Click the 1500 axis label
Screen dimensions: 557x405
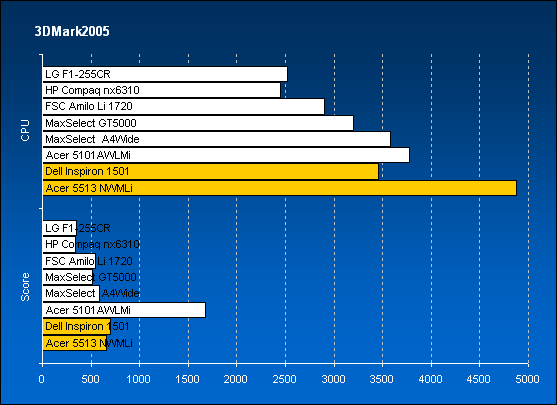(188, 379)
